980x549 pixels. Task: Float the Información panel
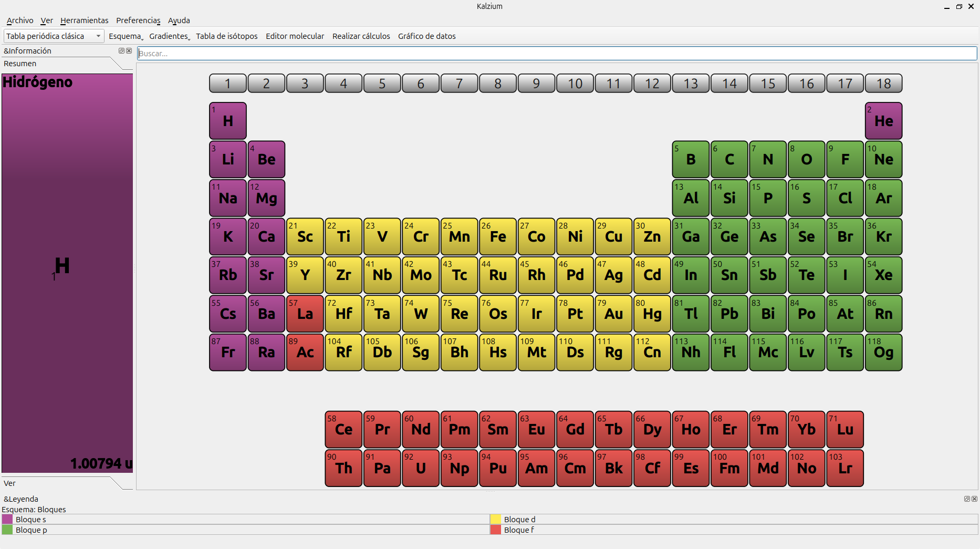121,51
